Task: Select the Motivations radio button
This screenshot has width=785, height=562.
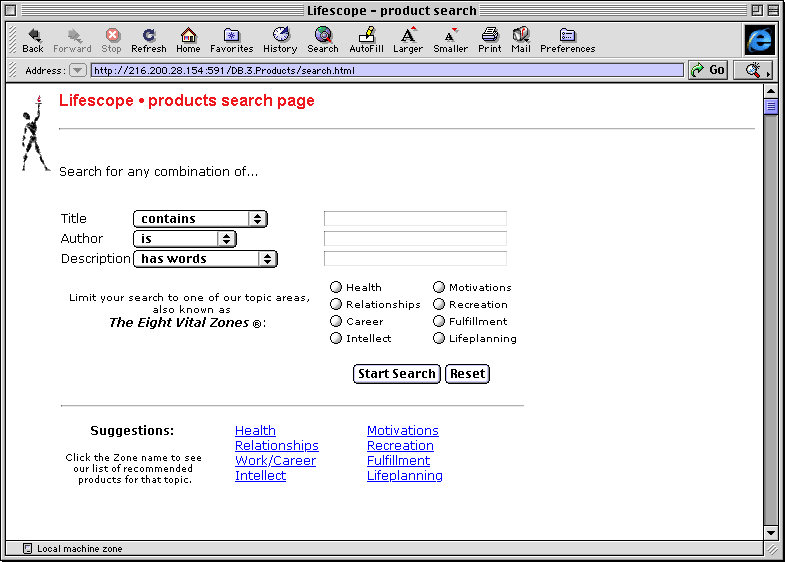Action: (439, 287)
